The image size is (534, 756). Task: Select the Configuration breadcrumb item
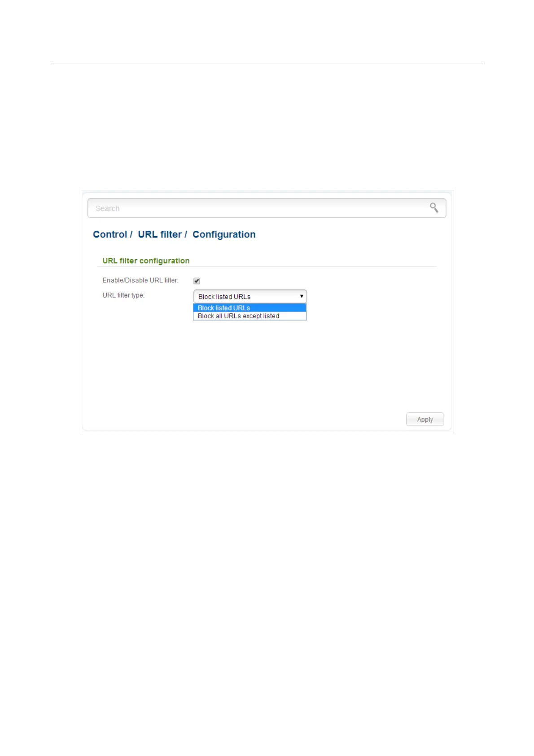[x=224, y=235]
